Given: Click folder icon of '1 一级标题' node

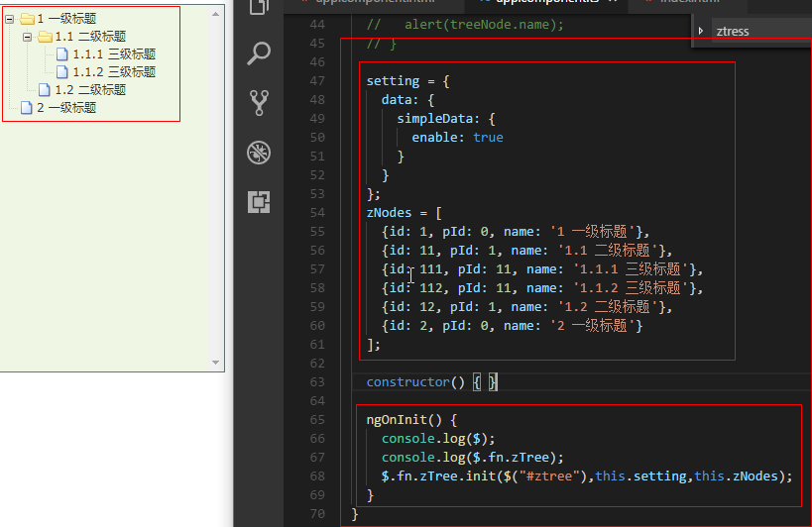Looking at the screenshot, I should point(27,19).
